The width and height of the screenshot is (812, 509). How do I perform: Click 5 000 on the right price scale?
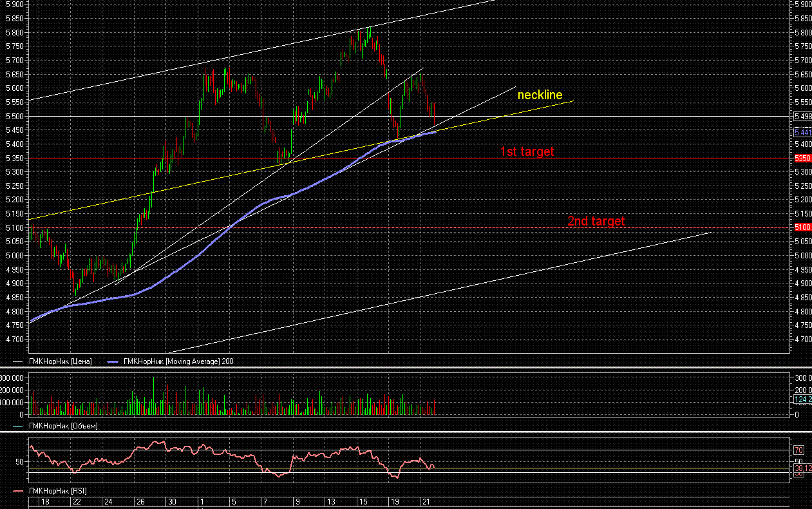point(802,256)
